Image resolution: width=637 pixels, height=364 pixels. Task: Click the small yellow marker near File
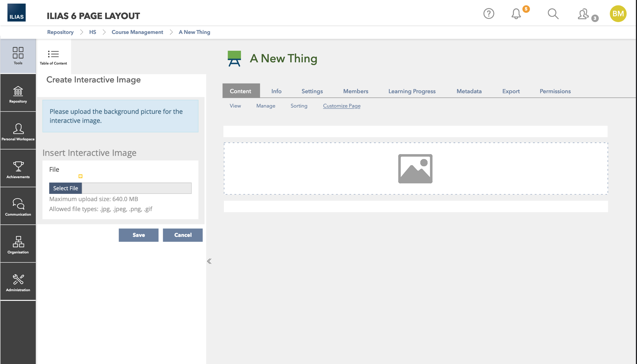click(x=80, y=176)
